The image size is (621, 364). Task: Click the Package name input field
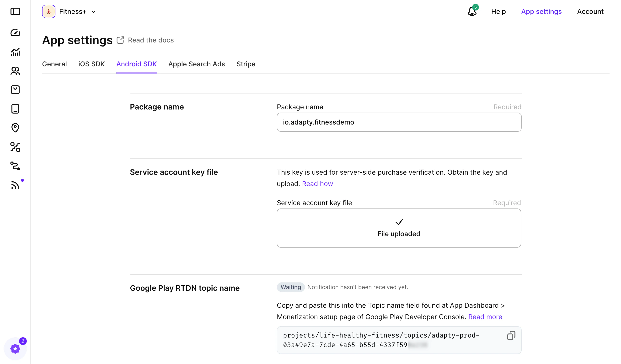click(399, 122)
